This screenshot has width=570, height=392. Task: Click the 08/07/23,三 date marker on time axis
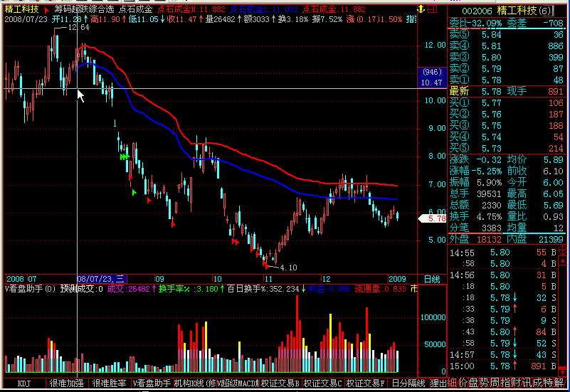102,279
